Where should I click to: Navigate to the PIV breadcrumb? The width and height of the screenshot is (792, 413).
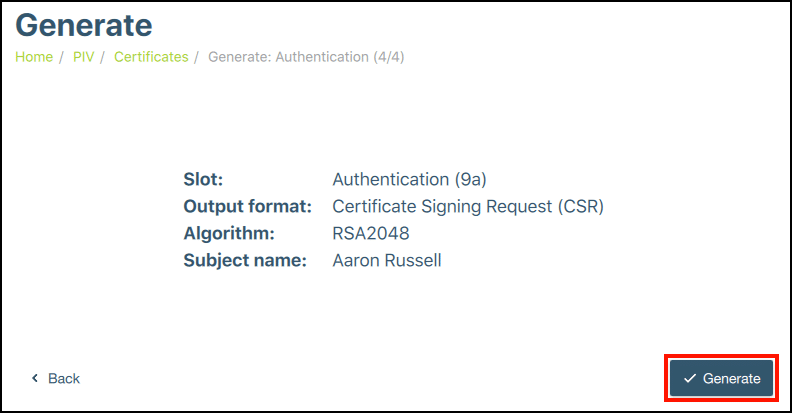click(83, 57)
